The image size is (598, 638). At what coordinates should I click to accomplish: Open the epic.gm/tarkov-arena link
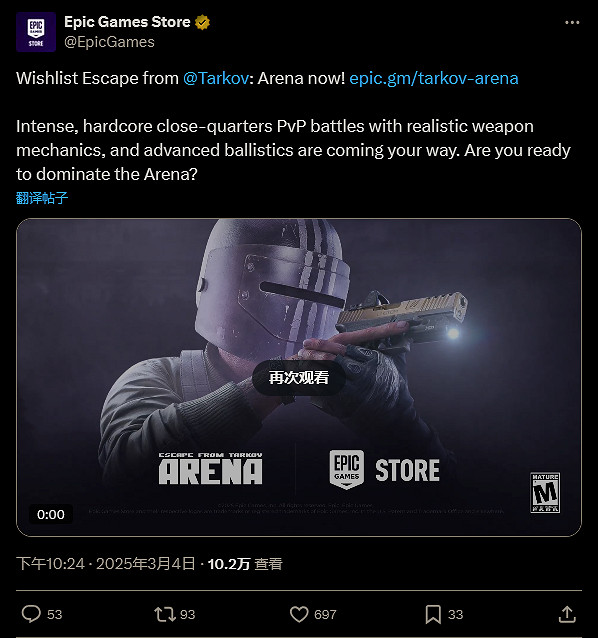click(434, 78)
